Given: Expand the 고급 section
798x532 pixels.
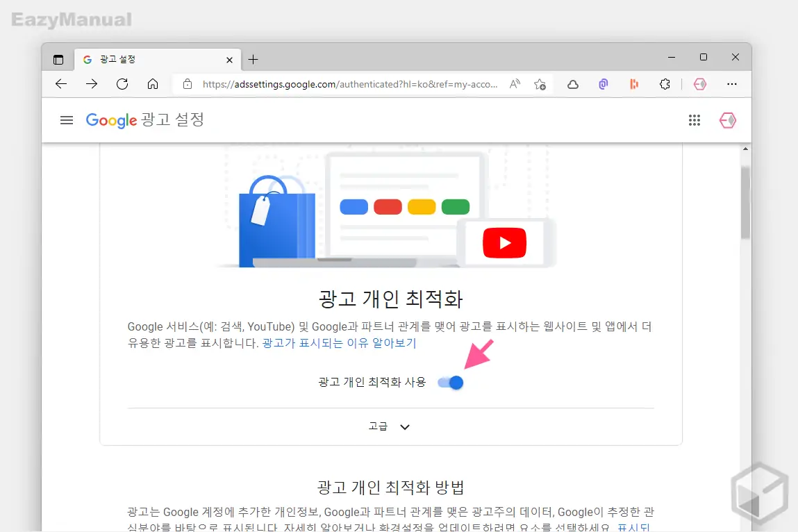Looking at the screenshot, I should click(x=390, y=426).
